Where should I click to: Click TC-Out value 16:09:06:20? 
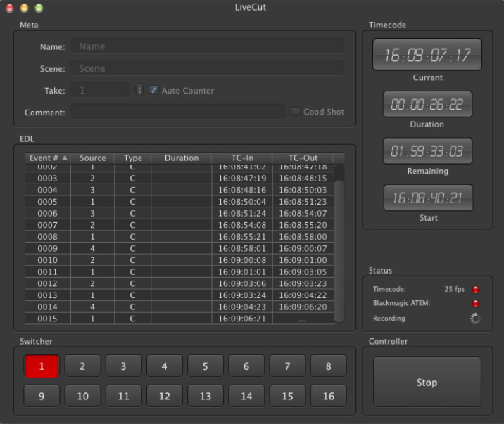click(x=303, y=307)
